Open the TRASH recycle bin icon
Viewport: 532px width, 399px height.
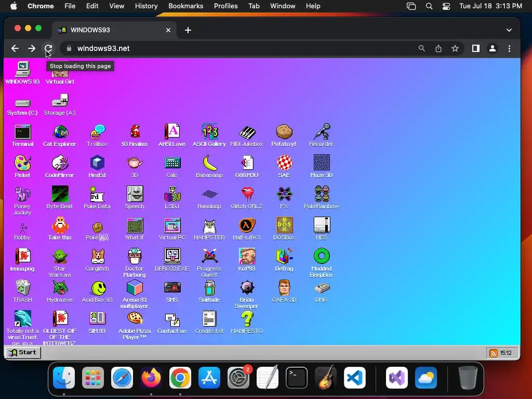pos(22,291)
